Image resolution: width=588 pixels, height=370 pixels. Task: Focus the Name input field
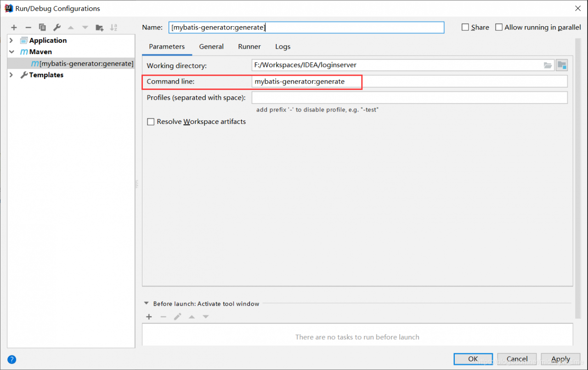[306, 28]
